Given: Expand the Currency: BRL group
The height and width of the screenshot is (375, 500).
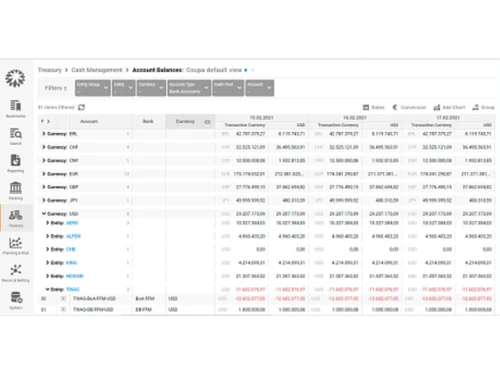Looking at the screenshot, I should click(44, 134).
